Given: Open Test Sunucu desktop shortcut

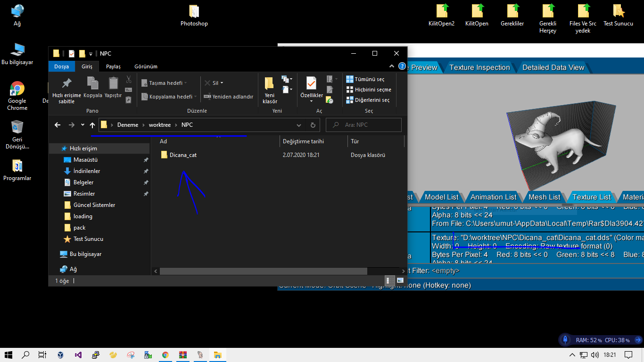Looking at the screenshot, I should pos(618,16).
